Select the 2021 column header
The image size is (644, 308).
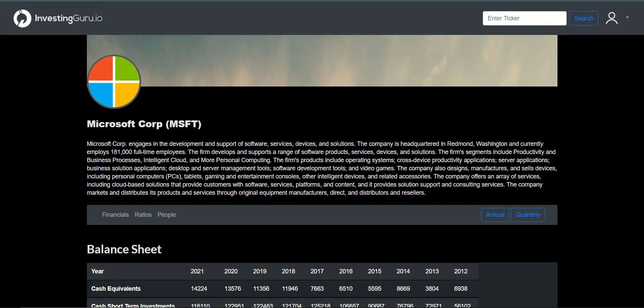[x=197, y=271]
